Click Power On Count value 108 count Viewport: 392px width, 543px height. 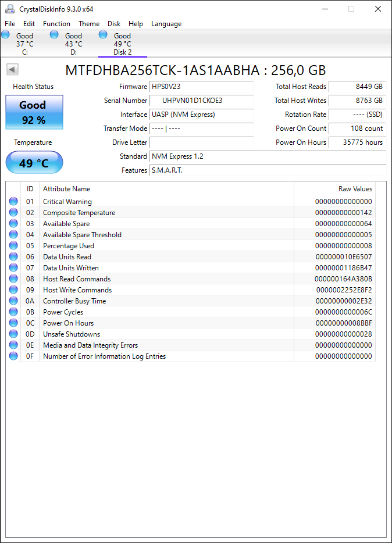pyautogui.click(x=357, y=128)
